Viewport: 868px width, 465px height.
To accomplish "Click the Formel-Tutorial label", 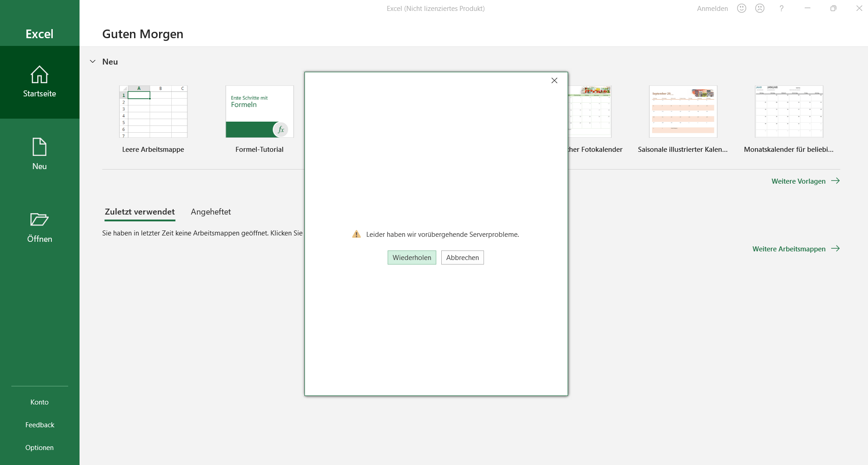I will pos(259,150).
